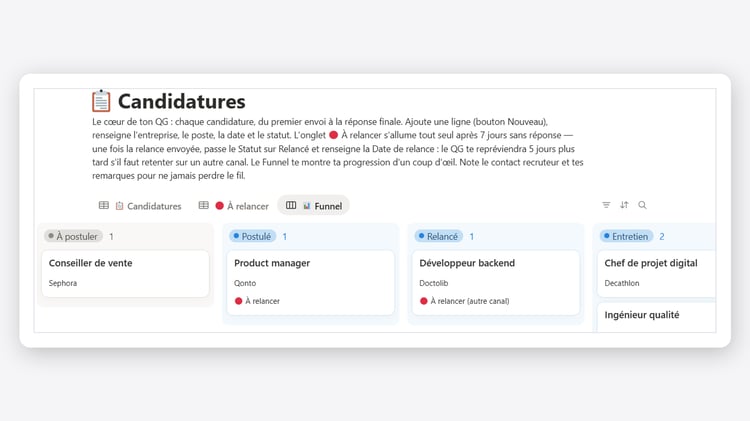The image size is (750, 421).
Task: Select the Funnel board view tab
Action: click(x=314, y=206)
